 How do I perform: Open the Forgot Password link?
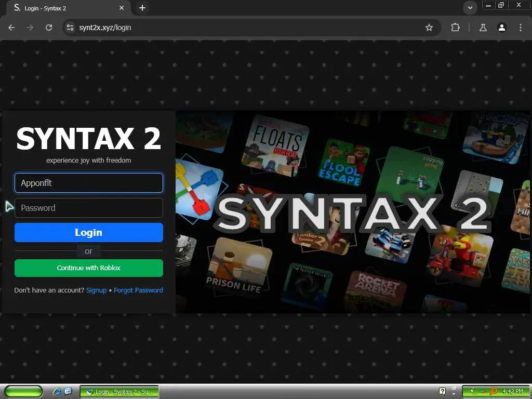click(138, 290)
